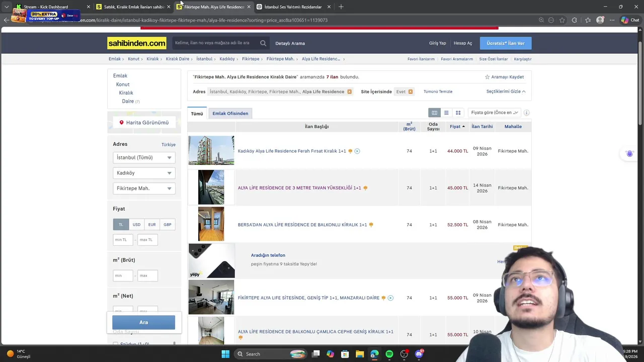The width and height of the screenshot is (644, 362).
Task: Switch to list view icon
Action: pos(446,113)
